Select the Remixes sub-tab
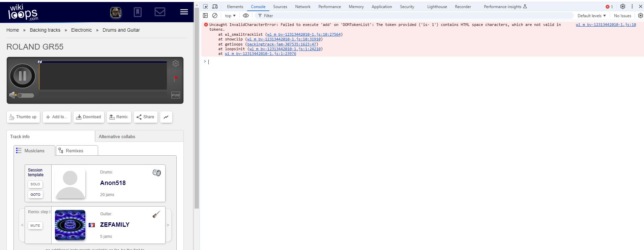Image resolution: width=644 pixels, height=250 pixels. point(77,151)
